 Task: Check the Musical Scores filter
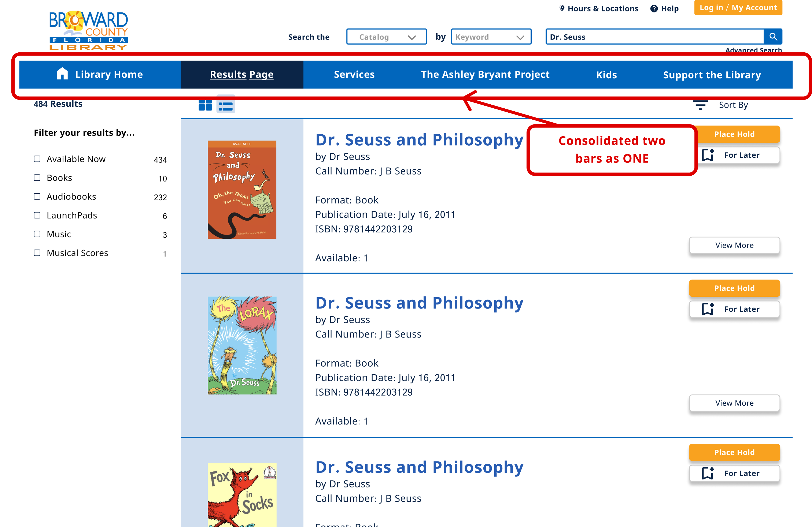point(37,253)
